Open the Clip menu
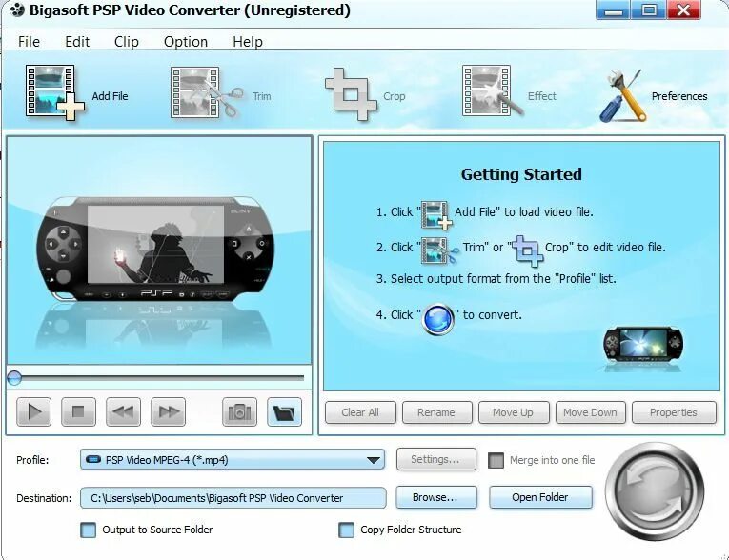 [x=127, y=42]
